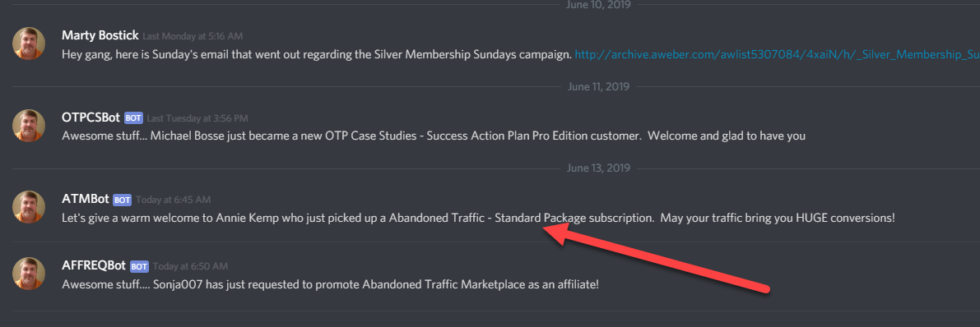Image resolution: width=980 pixels, height=327 pixels.
Task: Click the BOT badge next to ATMBot
Action: 122,200
